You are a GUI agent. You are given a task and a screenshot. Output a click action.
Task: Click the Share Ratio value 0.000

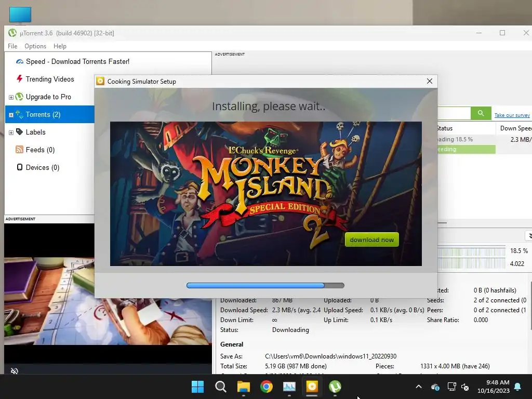tap(481, 320)
